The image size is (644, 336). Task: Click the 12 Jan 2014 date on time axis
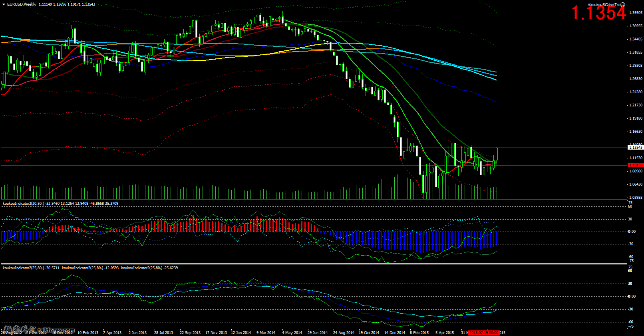(x=241, y=333)
